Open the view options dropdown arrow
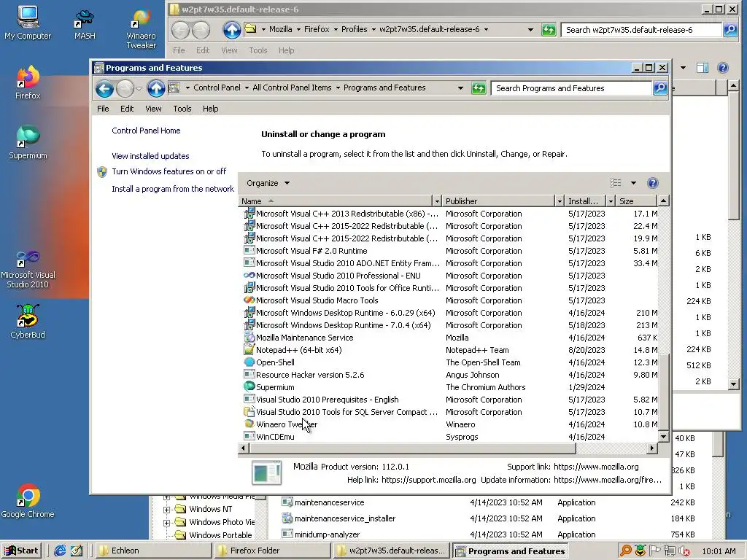747x560 pixels. (633, 183)
